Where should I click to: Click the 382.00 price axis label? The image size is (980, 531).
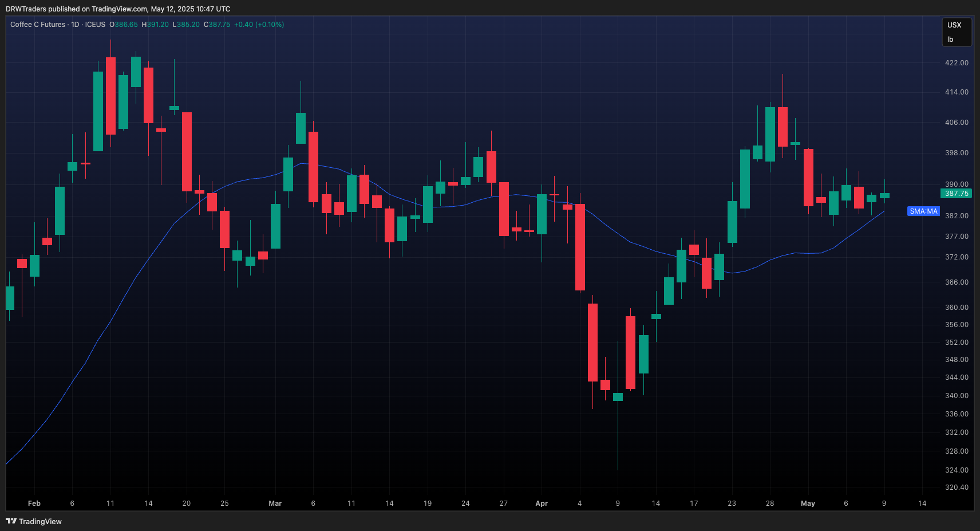[957, 216]
